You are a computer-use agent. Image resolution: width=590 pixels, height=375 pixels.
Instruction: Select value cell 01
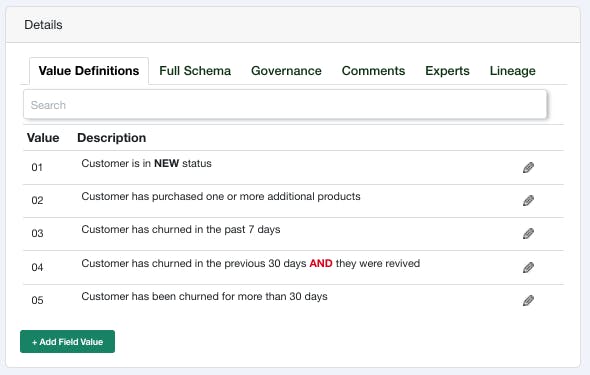pos(37,167)
